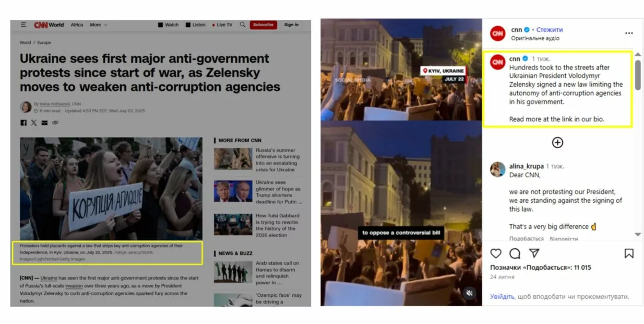The width and height of the screenshot is (644, 324).
Task: Open Russia's summer offensive thumbnail
Action: (x=233, y=158)
